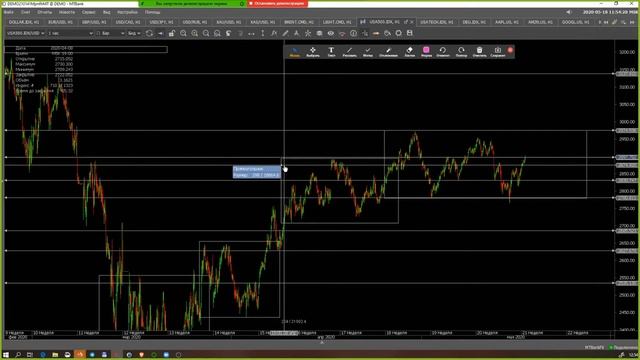
Task: Select the Mouse pointer tool in annotation bar
Action: [x=294, y=52]
